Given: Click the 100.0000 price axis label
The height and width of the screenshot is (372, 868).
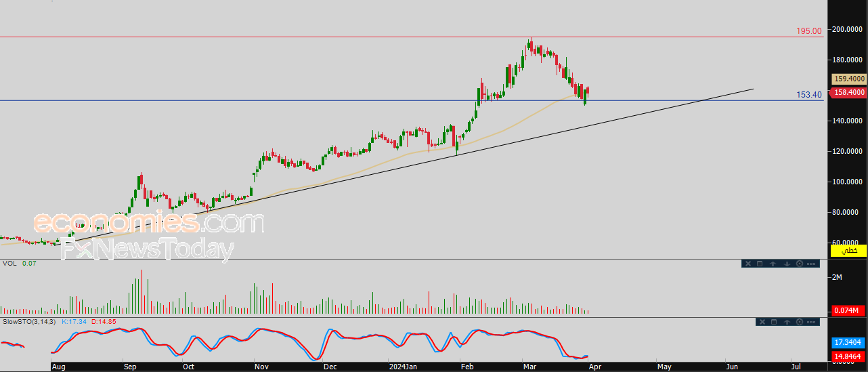Looking at the screenshot, I should coord(848,182).
